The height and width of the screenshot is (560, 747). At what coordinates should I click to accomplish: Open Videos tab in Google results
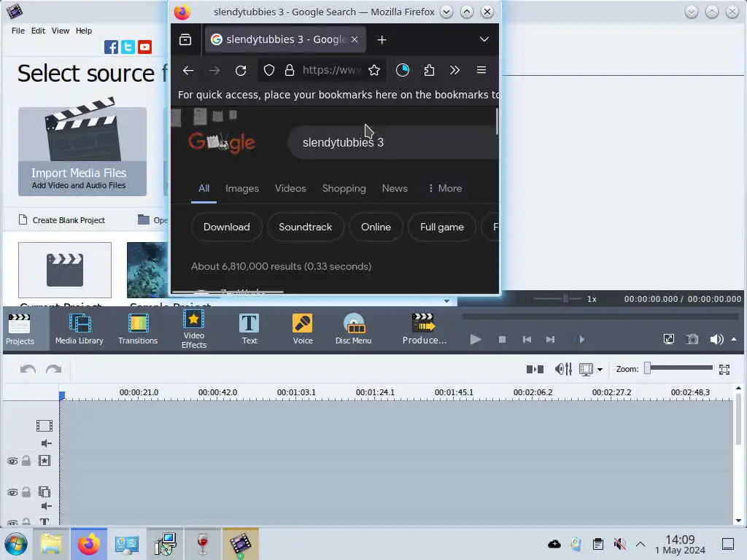[290, 189]
